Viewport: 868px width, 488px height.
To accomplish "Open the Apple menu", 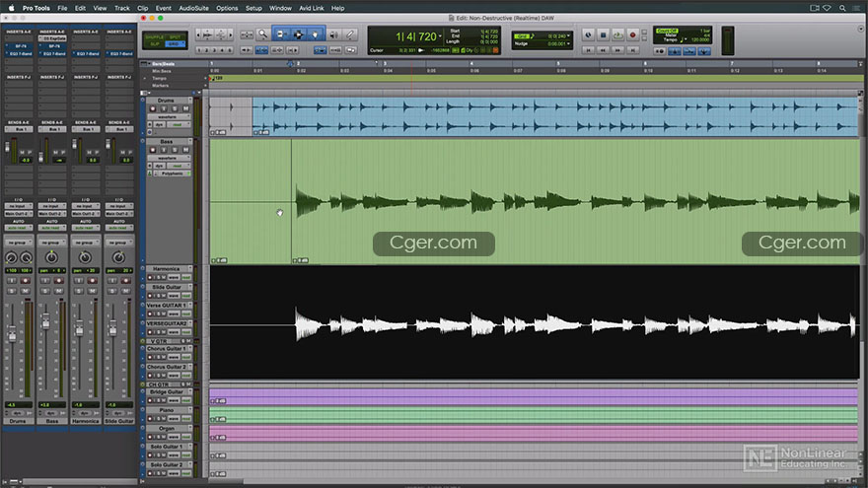I will pyautogui.click(x=11, y=8).
